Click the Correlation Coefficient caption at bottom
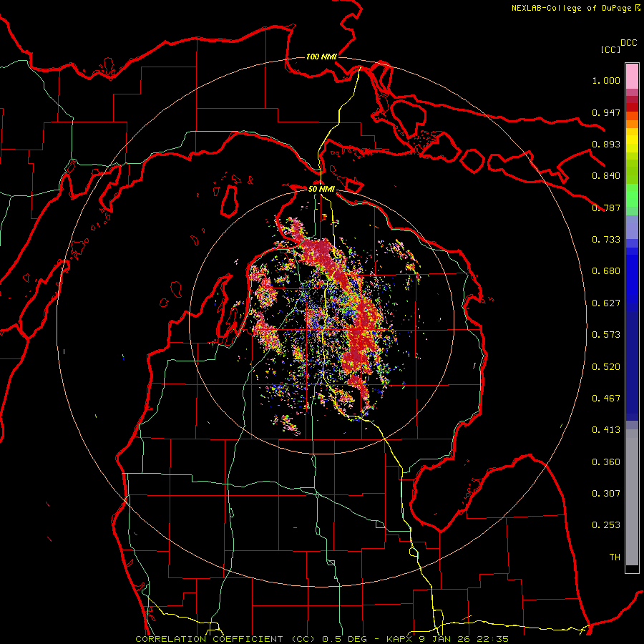644x644 pixels. (x=322, y=639)
